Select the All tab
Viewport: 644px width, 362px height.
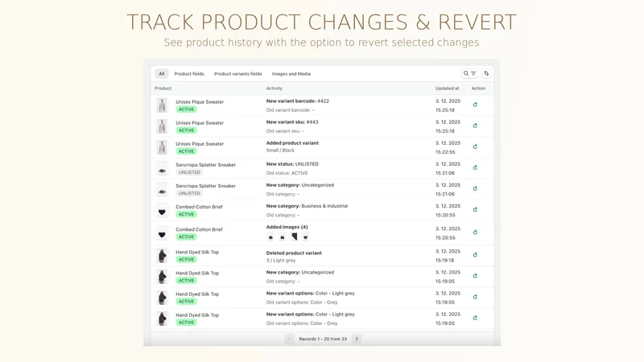pos(162,74)
